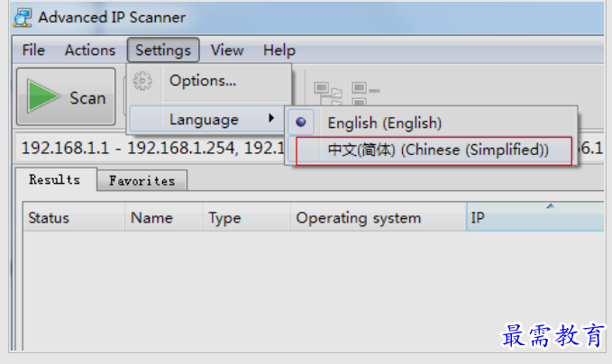
Task: Click the gear icon beside Options
Action: pyautogui.click(x=142, y=81)
